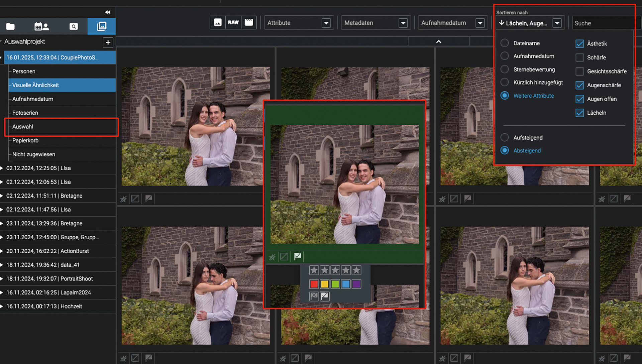Screen dimensions: 642x364
Task: Enable the Schärfe checkbox
Action: [579, 57]
